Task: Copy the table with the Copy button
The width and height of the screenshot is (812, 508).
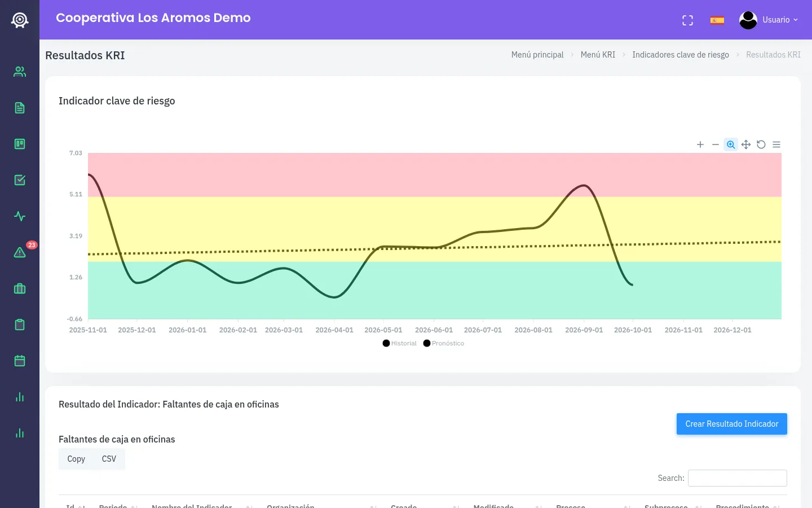Action: [76, 459]
